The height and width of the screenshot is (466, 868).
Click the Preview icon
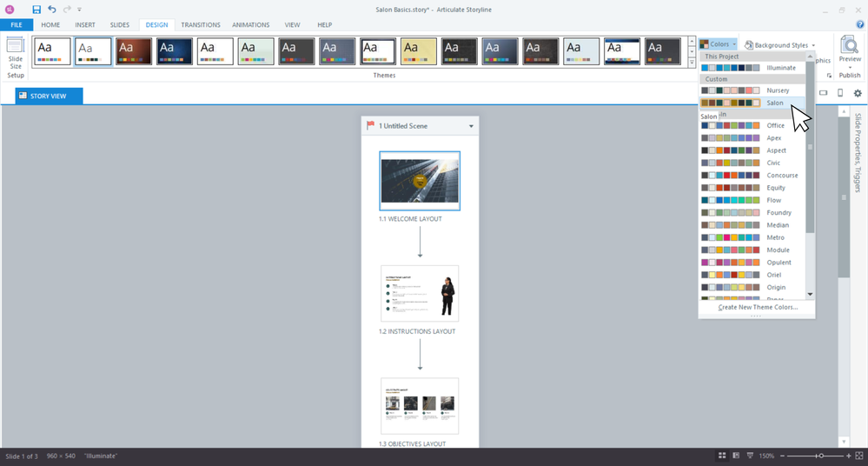[x=849, y=45]
